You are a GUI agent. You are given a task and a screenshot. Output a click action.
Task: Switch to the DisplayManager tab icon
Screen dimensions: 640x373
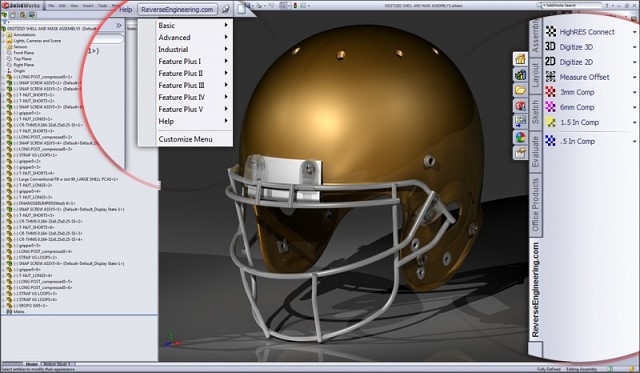[32, 15]
